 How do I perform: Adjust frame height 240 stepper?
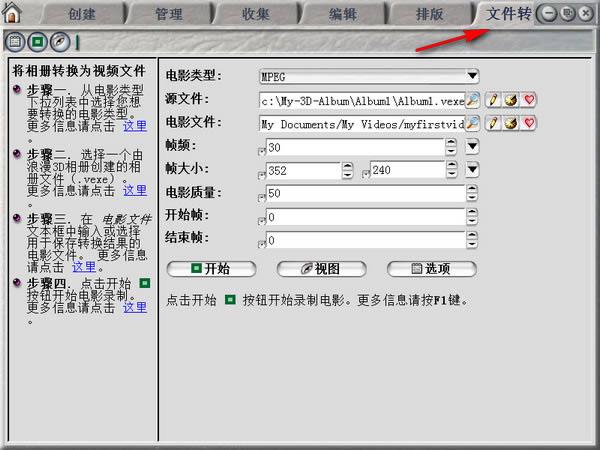[x=452, y=170]
